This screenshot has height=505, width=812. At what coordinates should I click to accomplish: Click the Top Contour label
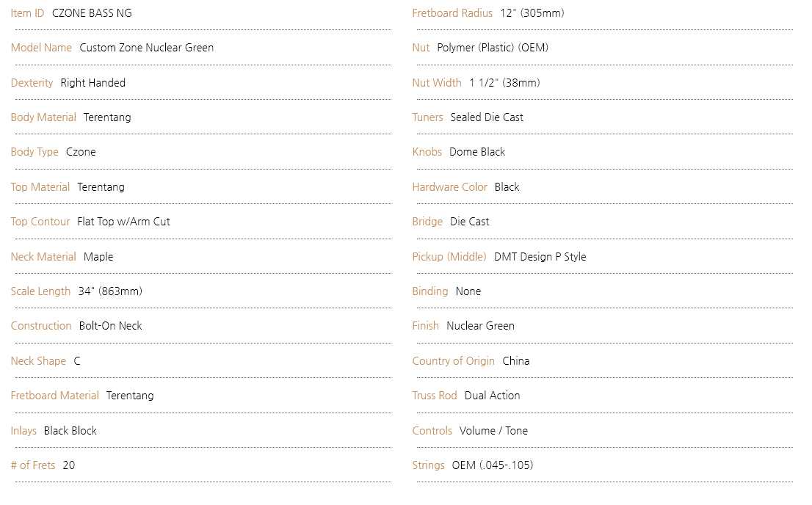[x=40, y=222]
